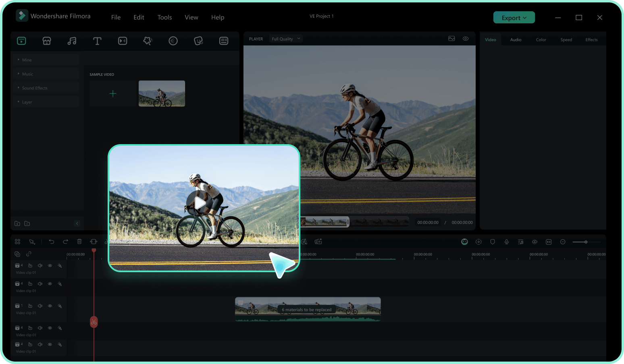Viewport: 624px width, 364px height.
Task: Zoom out timeline with minus icon
Action: coord(563,242)
